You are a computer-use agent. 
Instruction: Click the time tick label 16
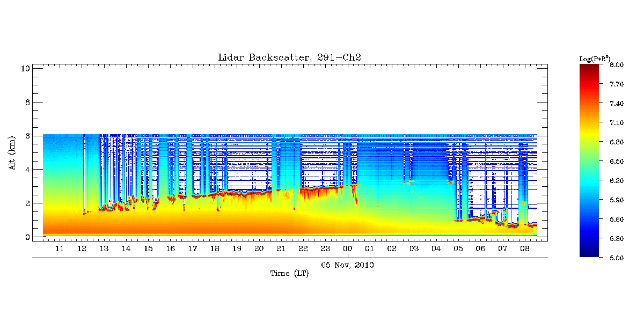pyautogui.click(x=170, y=249)
